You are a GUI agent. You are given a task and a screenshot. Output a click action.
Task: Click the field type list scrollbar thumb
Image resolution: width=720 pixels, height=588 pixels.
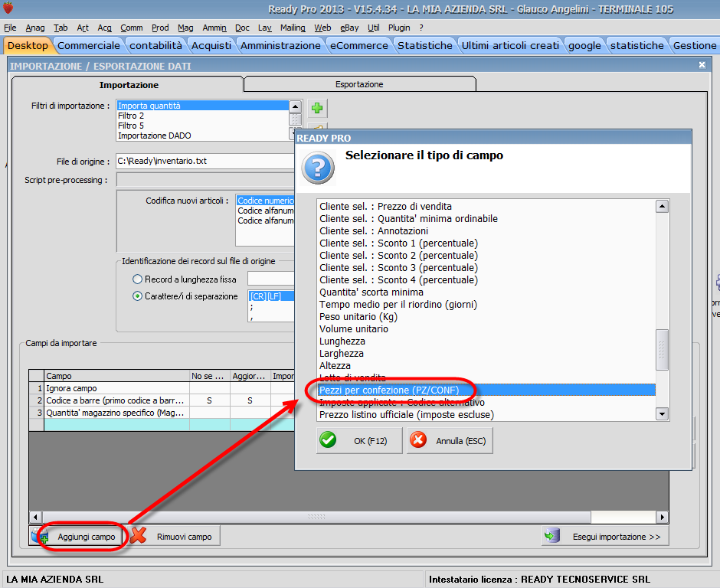tap(662, 349)
